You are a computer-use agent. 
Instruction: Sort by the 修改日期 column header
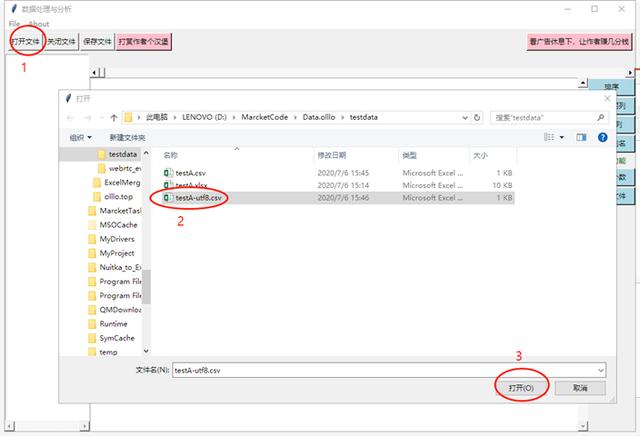coord(332,156)
